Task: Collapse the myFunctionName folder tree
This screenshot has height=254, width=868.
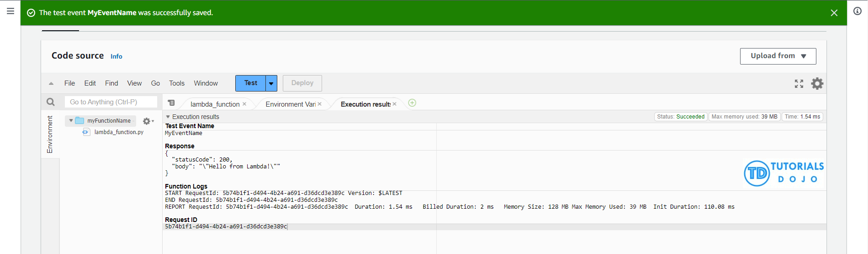Action: [71, 121]
